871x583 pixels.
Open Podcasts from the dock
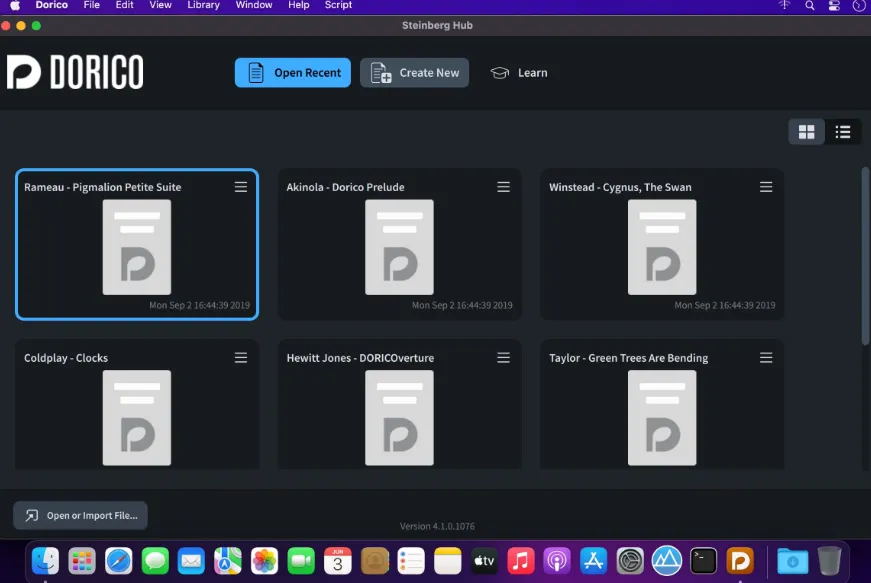(557, 561)
